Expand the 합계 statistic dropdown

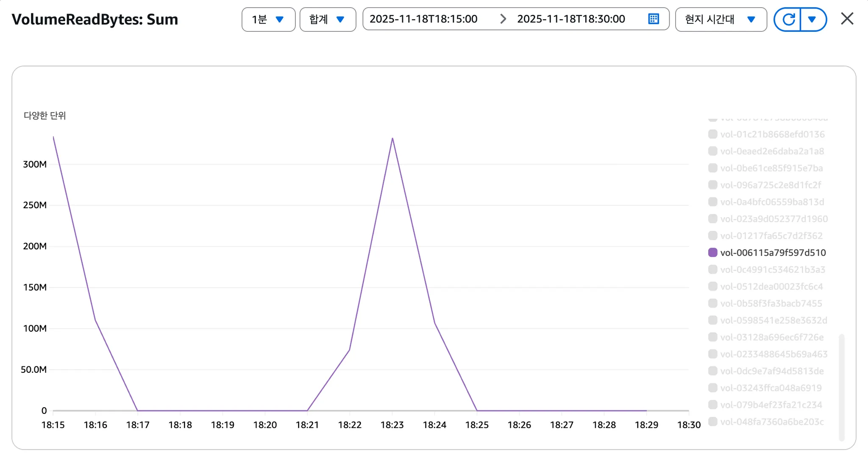(x=327, y=20)
